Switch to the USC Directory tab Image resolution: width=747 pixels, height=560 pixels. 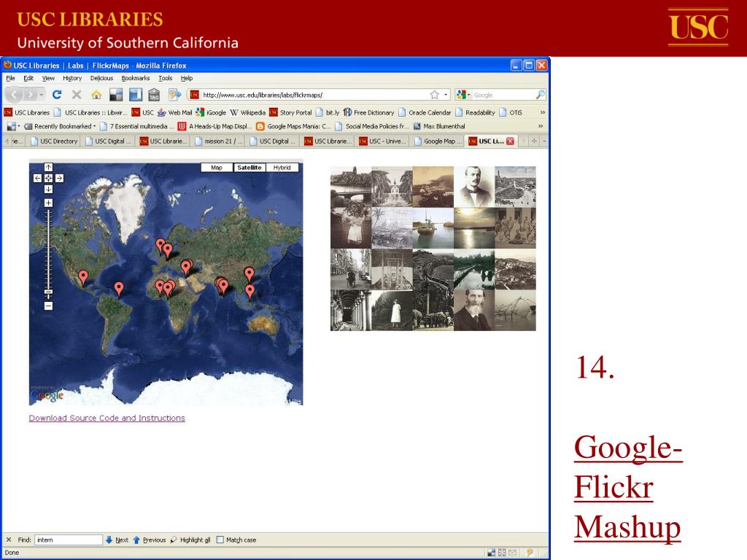pyautogui.click(x=54, y=141)
